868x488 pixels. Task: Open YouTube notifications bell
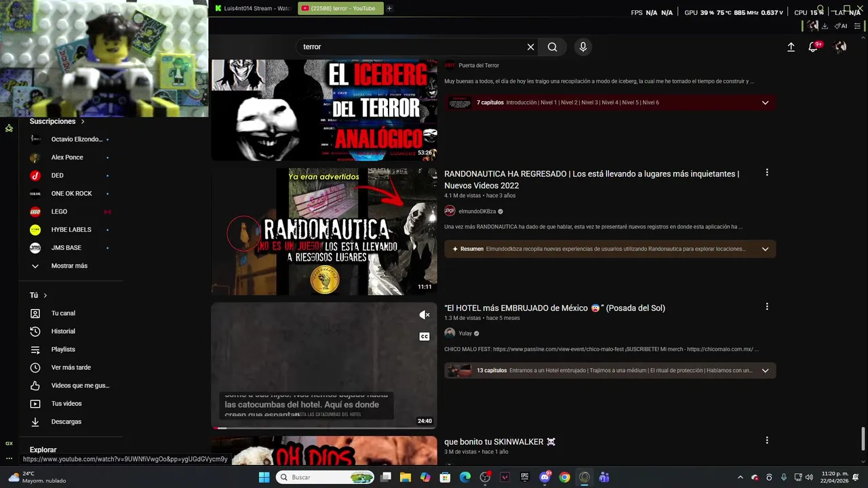tap(813, 47)
